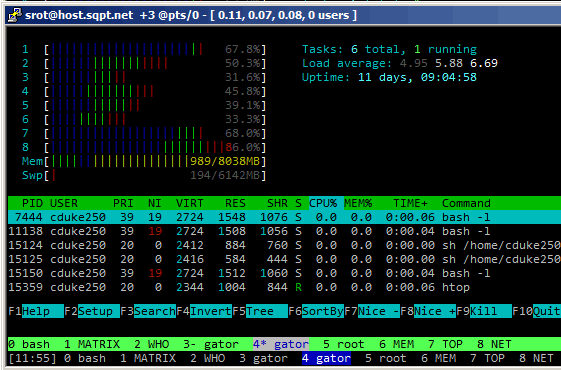
Task: Click CPU 7 usage meter 68.0%
Action: point(144,133)
